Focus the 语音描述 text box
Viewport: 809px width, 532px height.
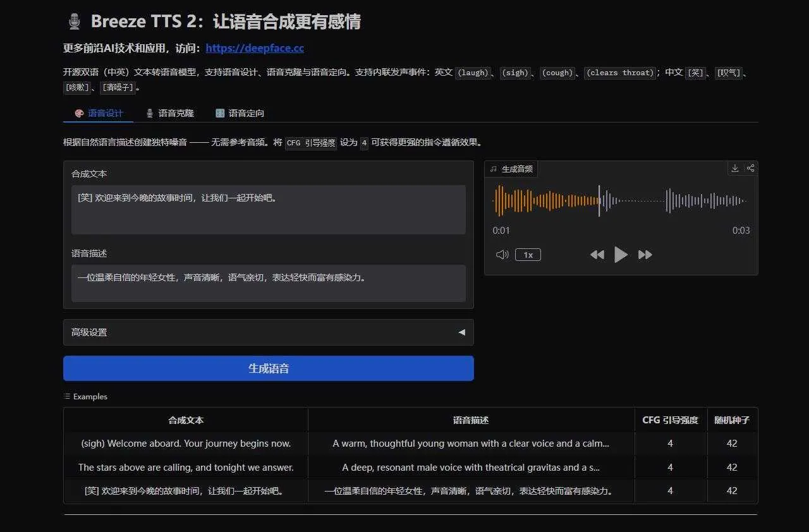[269, 283]
